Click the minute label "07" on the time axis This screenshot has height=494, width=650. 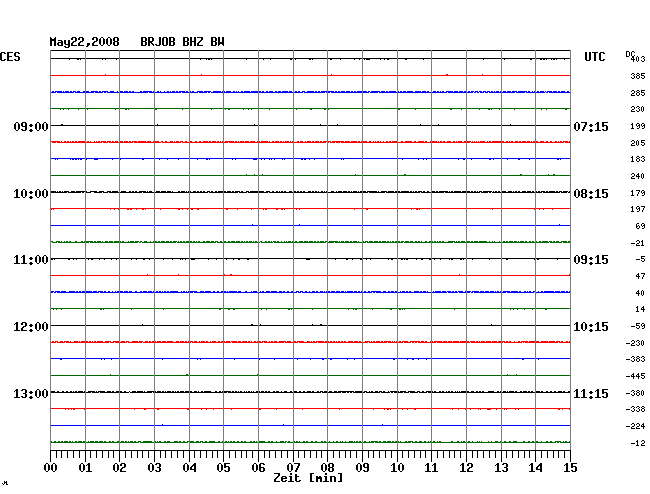tap(293, 467)
